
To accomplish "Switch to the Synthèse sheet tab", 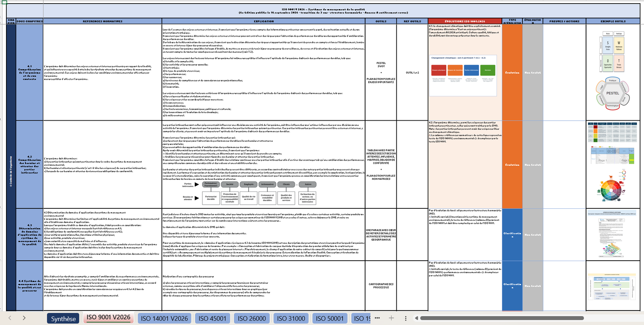I will coord(63,319).
